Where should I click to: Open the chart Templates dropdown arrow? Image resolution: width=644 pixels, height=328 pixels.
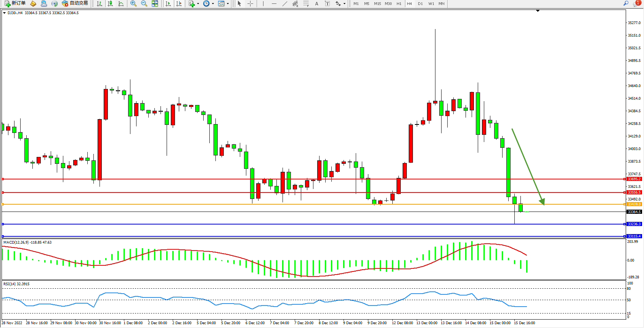[x=228, y=4]
